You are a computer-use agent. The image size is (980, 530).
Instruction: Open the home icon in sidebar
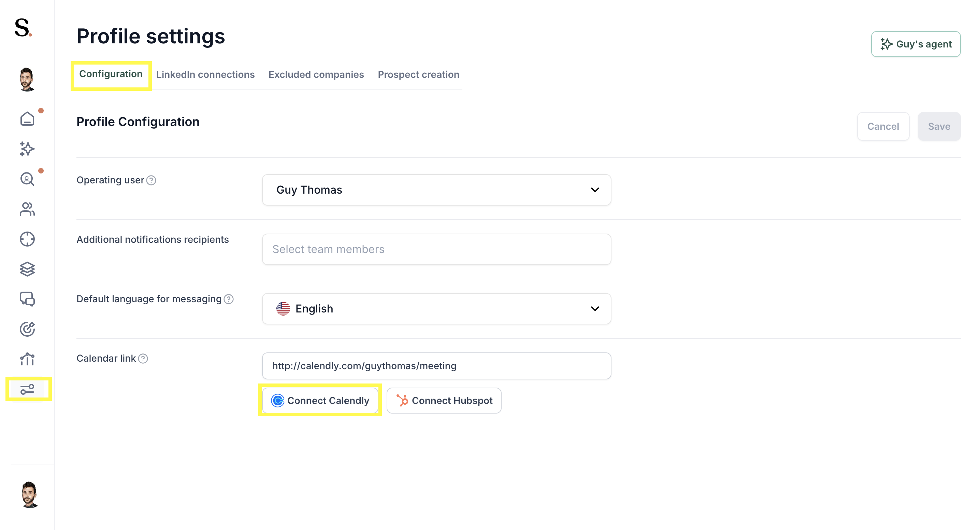coord(27,119)
